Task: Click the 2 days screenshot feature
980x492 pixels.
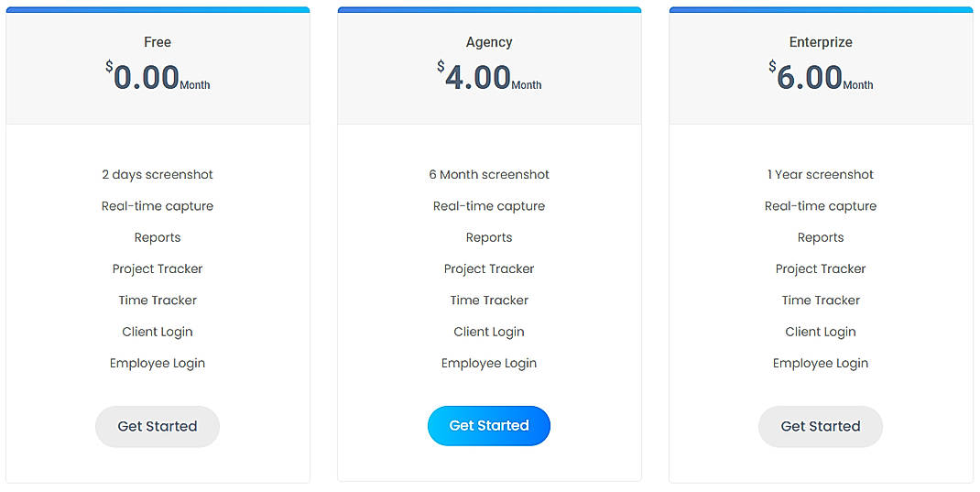Action: [x=158, y=174]
